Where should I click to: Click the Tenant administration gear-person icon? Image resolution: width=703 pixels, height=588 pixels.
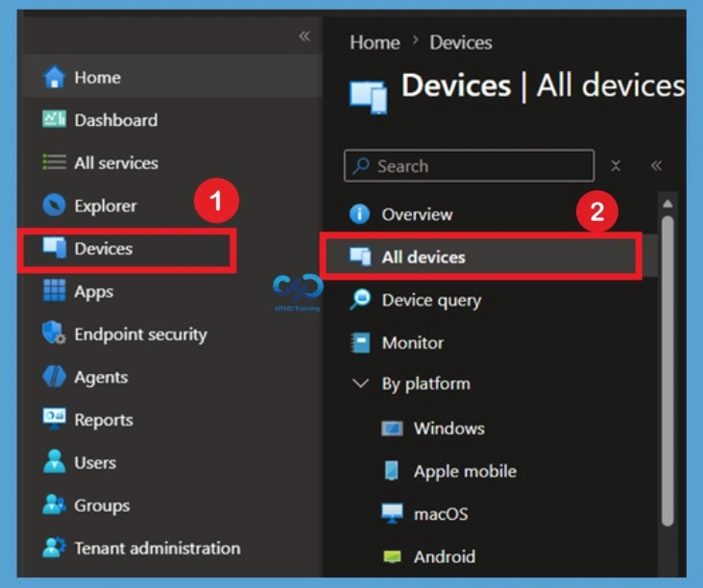[x=54, y=548]
